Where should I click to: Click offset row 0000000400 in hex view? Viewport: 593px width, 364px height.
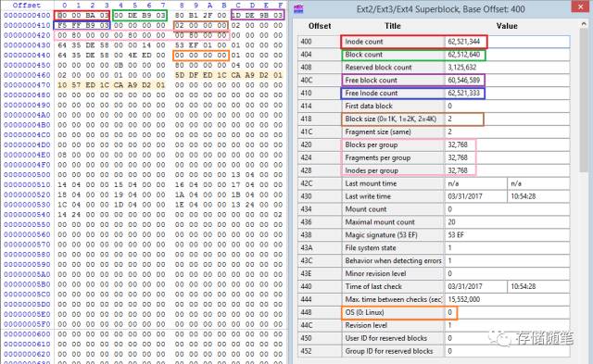point(27,15)
